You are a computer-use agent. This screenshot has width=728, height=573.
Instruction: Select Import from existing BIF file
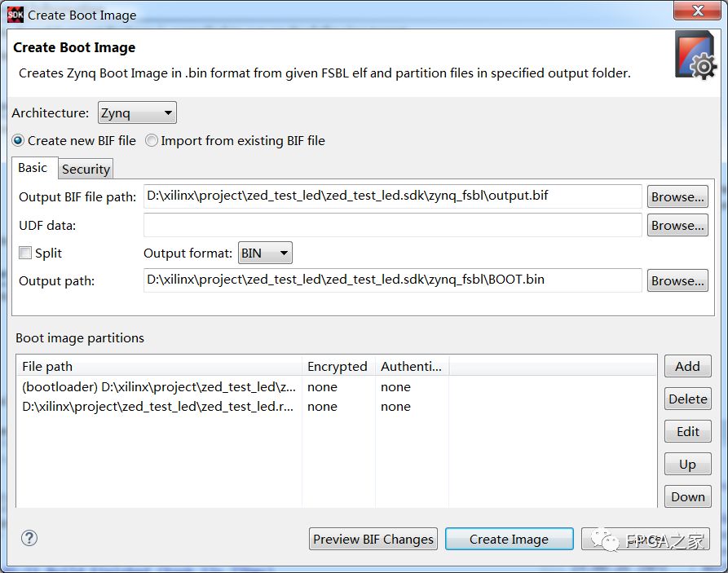point(235,141)
